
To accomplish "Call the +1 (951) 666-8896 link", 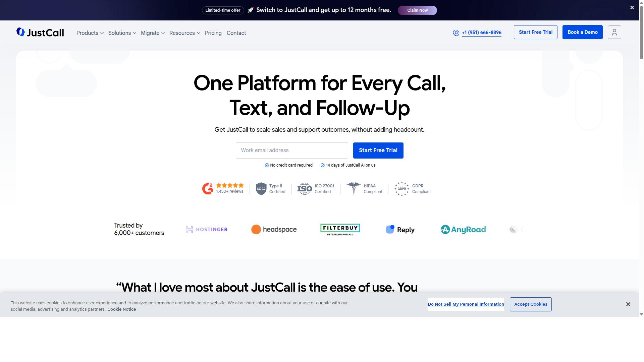I will pyautogui.click(x=481, y=33).
